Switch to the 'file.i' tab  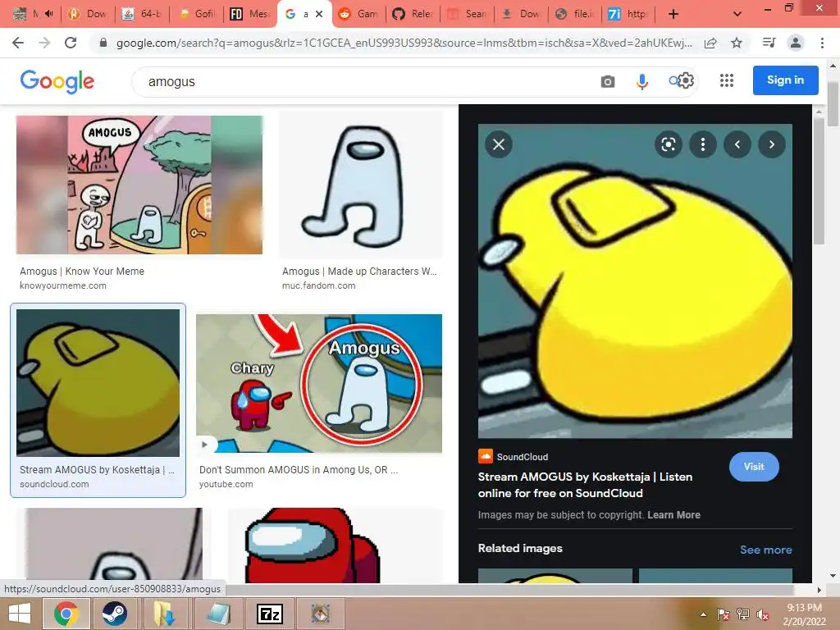click(575, 14)
